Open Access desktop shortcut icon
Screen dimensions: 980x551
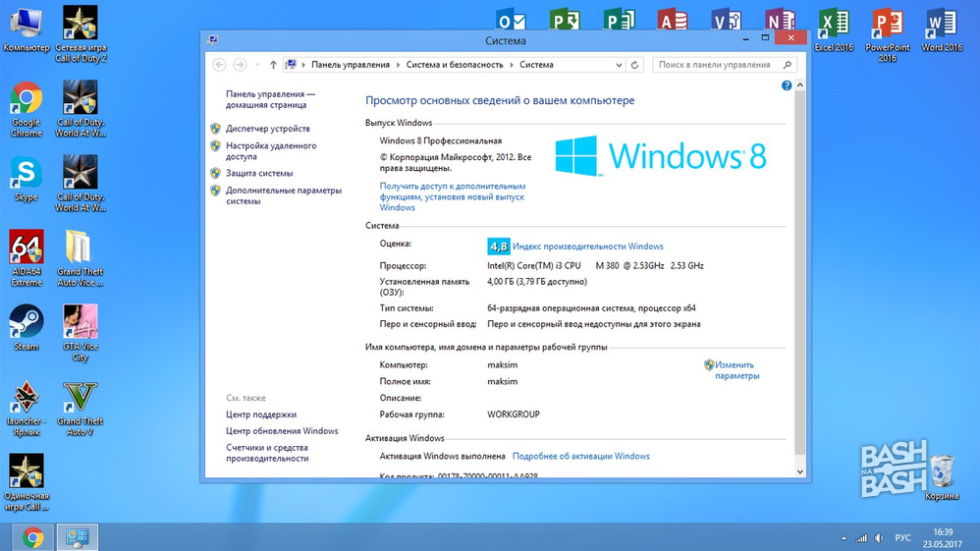coord(673,19)
